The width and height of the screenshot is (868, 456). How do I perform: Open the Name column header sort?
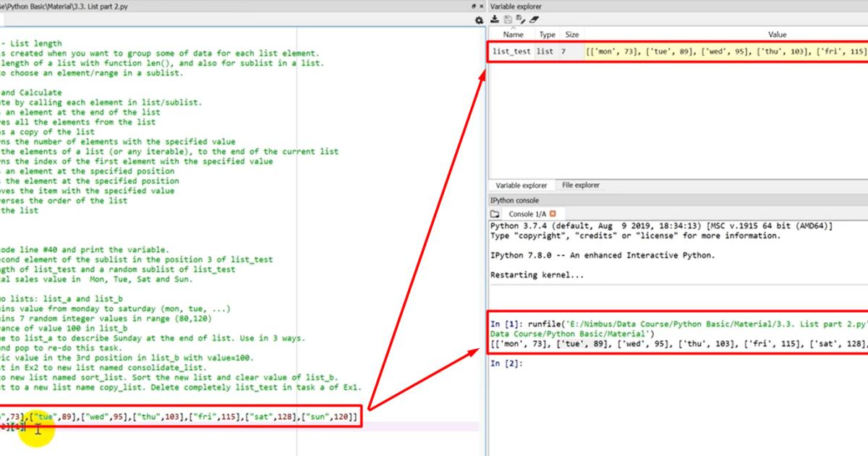513,34
